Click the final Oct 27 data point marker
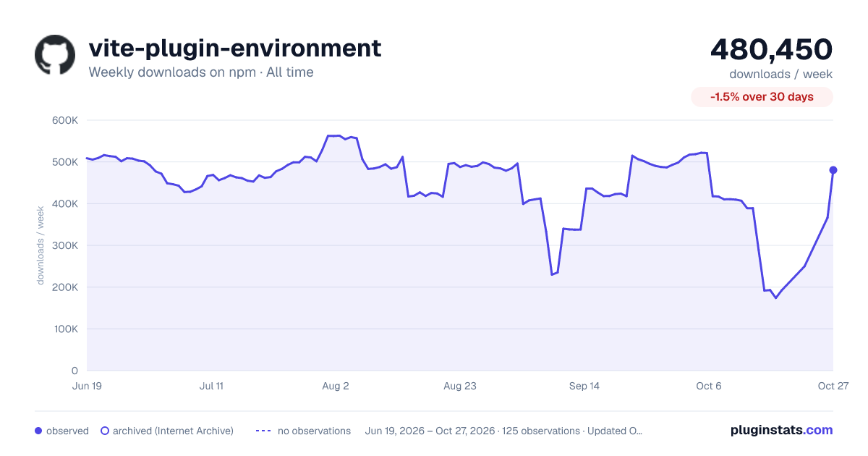The height and width of the screenshot is (456, 868). coord(833,170)
